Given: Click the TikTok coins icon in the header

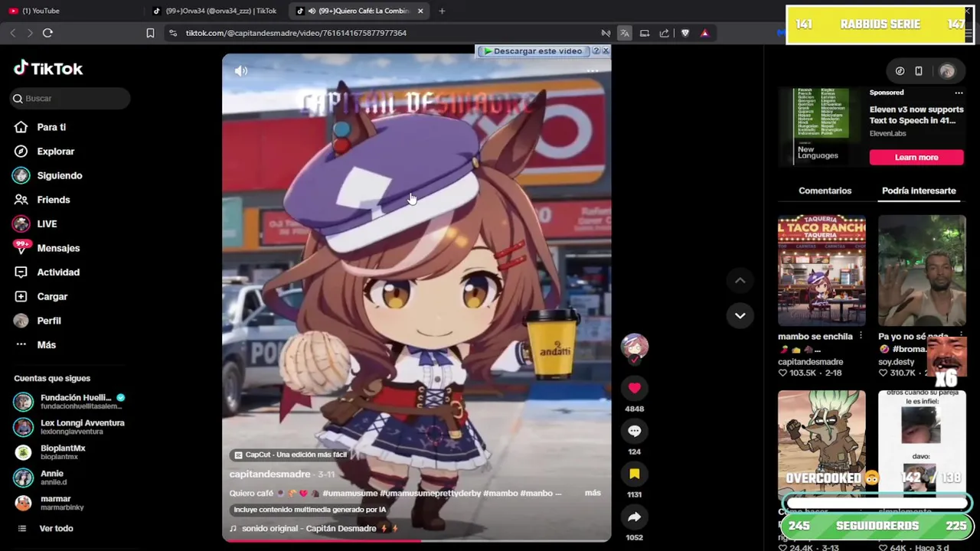Looking at the screenshot, I should [900, 71].
